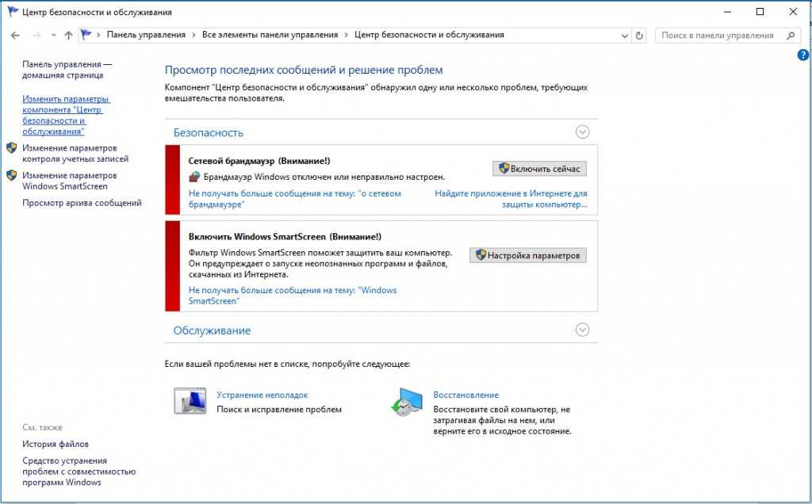
Task: Close the Security and Maintenance window
Action: coord(793,11)
